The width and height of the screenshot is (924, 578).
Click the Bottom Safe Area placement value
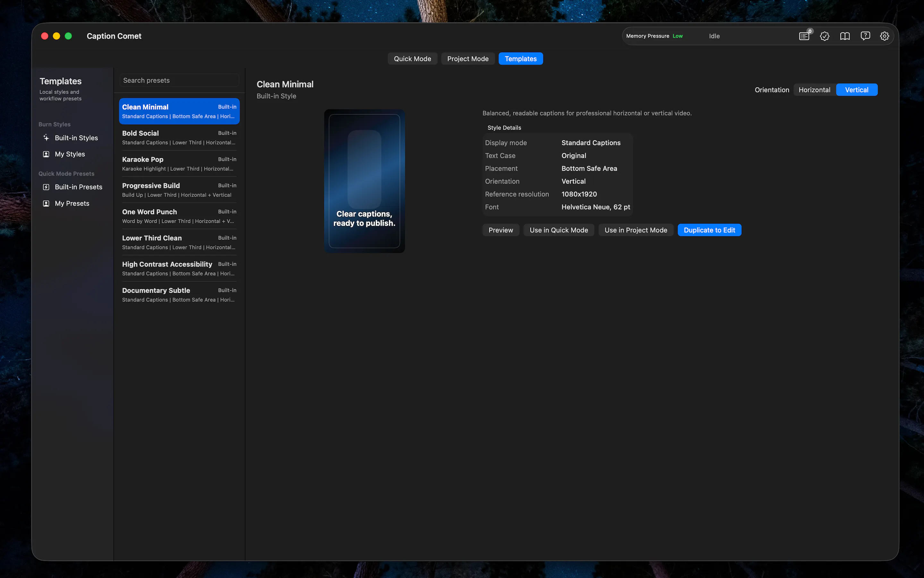589,169
